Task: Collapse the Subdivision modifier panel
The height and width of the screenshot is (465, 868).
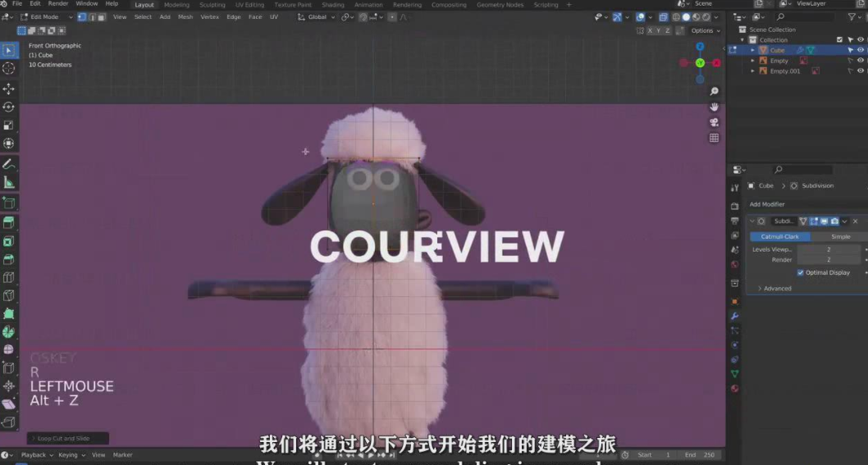Action: pyautogui.click(x=752, y=221)
